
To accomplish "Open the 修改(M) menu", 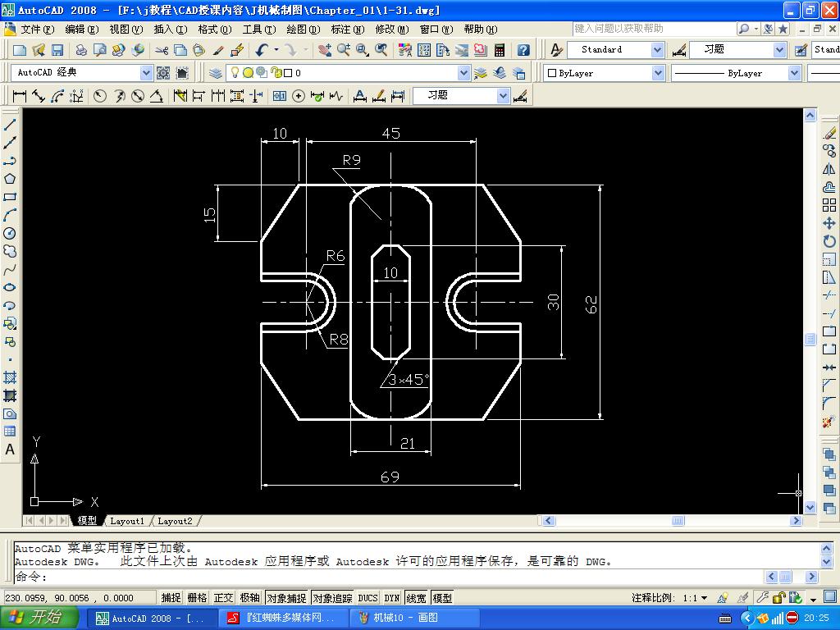I will (391, 30).
